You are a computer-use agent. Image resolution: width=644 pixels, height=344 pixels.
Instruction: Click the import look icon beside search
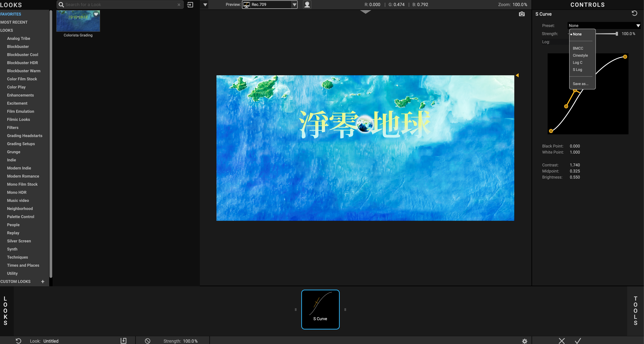click(x=190, y=5)
